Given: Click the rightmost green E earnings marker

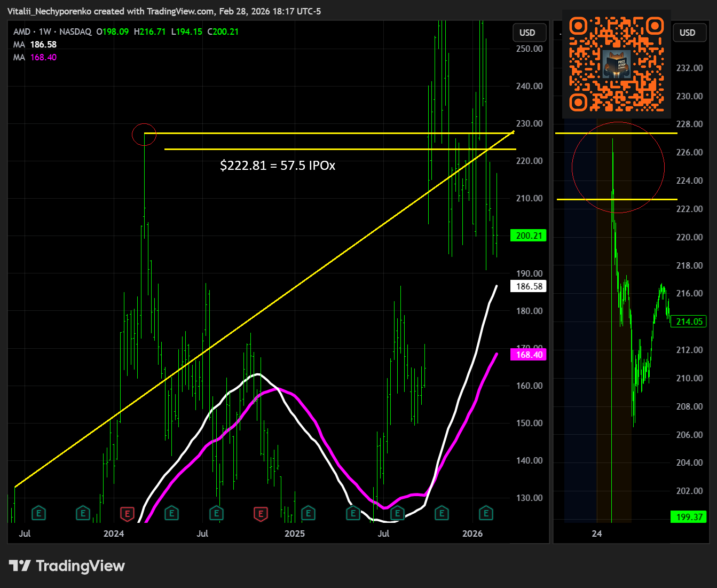Looking at the screenshot, I should pos(485,514).
